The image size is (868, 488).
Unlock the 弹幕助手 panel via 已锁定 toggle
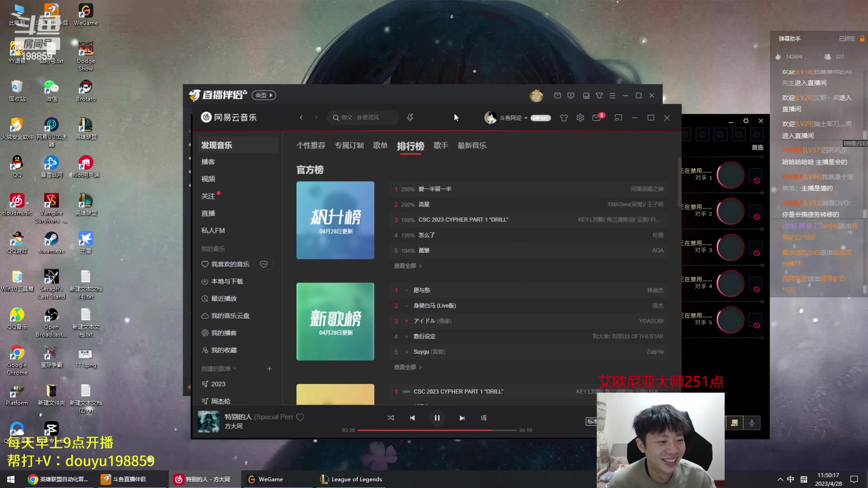(847, 39)
